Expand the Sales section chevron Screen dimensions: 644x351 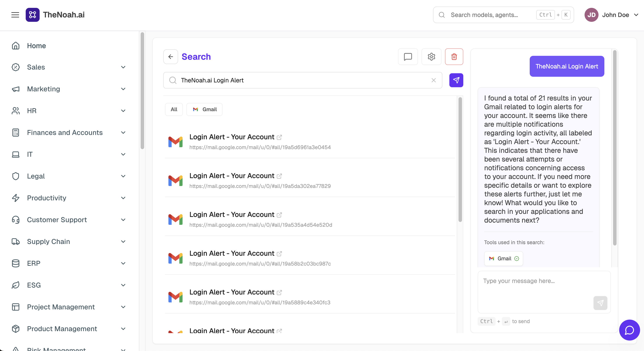click(123, 67)
